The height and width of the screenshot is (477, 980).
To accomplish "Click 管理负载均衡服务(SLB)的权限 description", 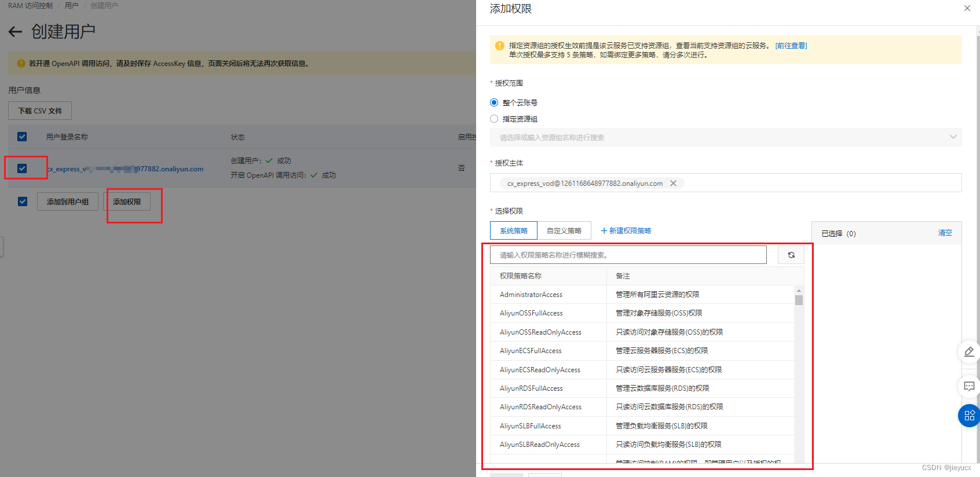I will tap(661, 426).
